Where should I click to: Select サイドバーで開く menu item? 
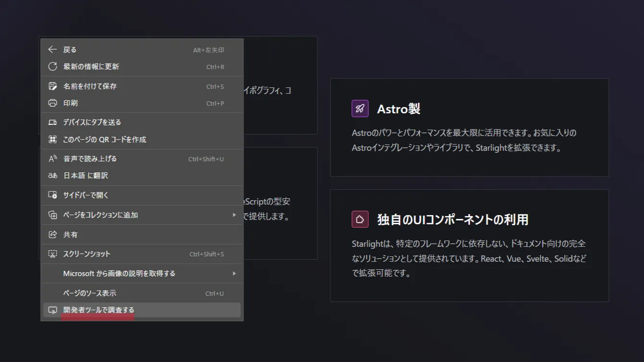click(142, 195)
